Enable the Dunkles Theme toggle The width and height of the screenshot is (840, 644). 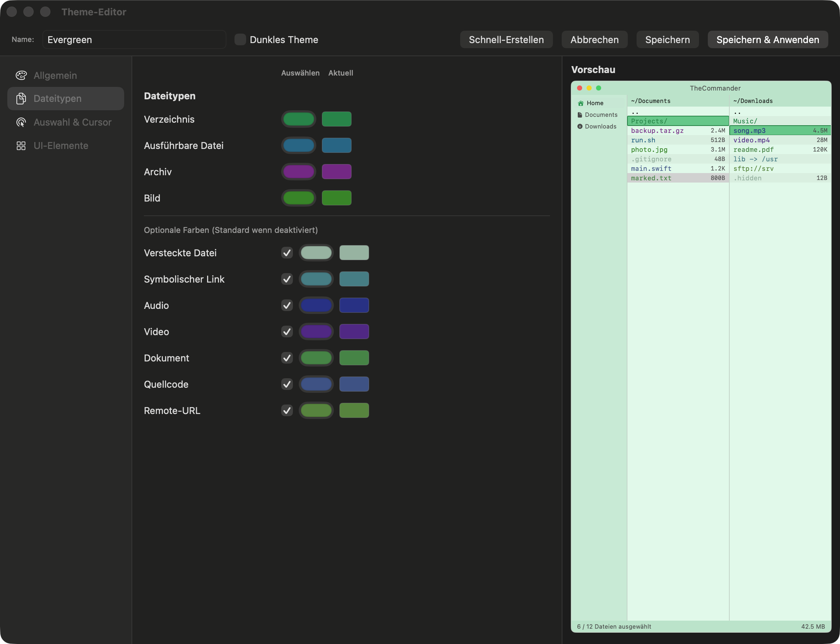pos(240,39)
